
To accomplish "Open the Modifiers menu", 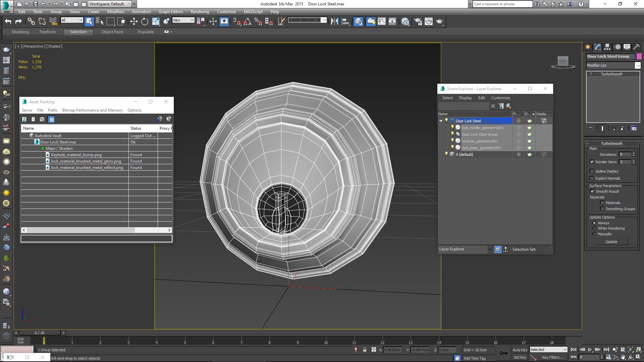I will 116,12.
